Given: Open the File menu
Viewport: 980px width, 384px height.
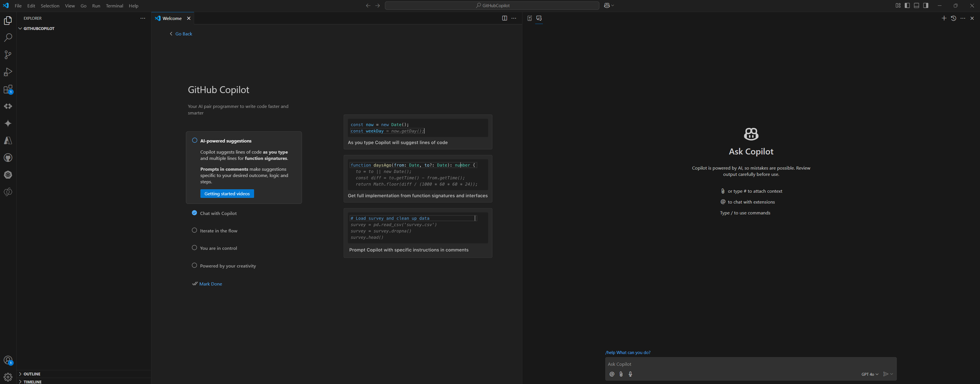Looking at the screenshot, I should [18, 6].
